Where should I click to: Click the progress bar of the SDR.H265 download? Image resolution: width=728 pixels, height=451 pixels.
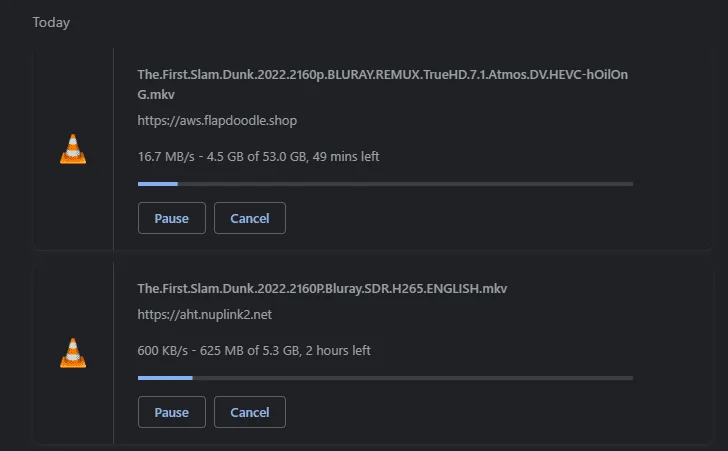(x=385, y=378)
